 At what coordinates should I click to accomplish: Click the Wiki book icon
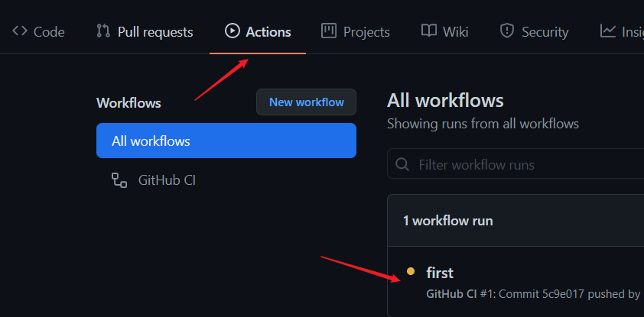tap(428, 31)
